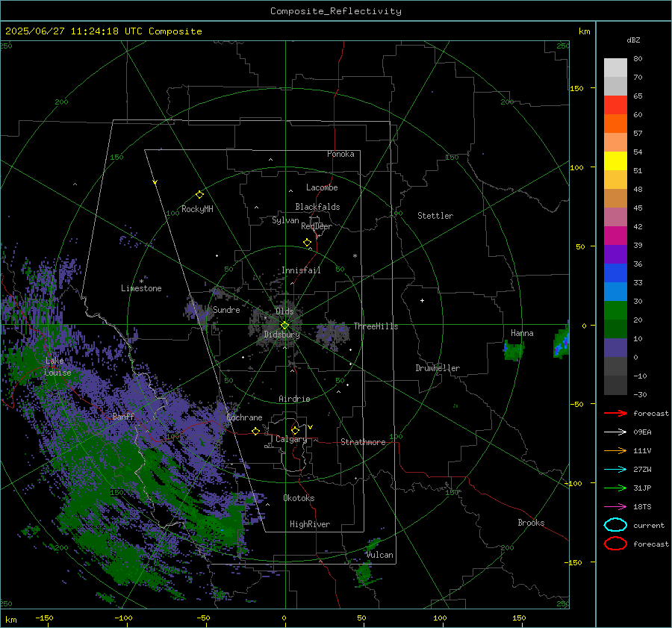The width and height of the screenshot is (672, 628).
Task: Click the RockyMH label
Action: pyautogui.click(x=197, y=209)
